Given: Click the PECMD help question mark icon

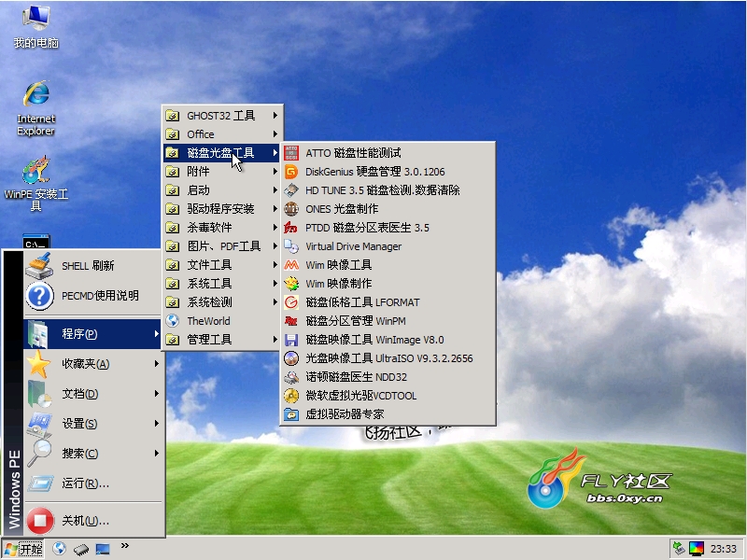Looking at the screenshot, I should pos(39,296).
